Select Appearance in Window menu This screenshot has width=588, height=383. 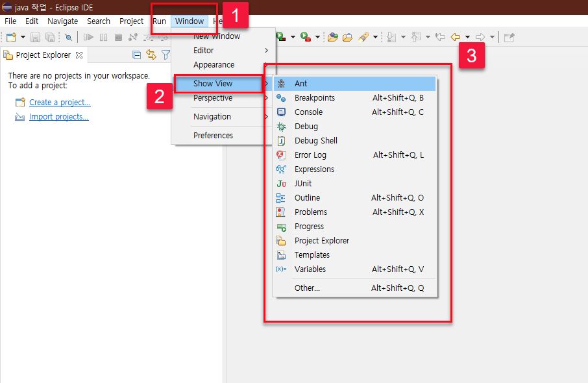(x=223, y=65)
